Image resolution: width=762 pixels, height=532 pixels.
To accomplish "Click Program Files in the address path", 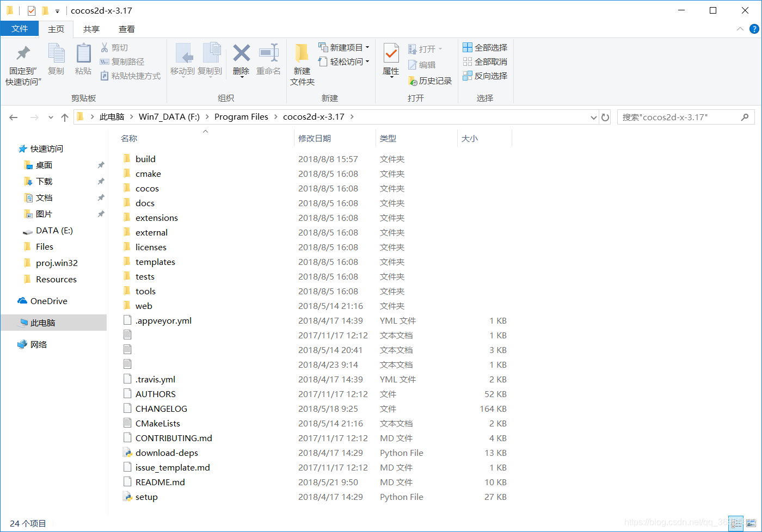I will pos(241,117).
